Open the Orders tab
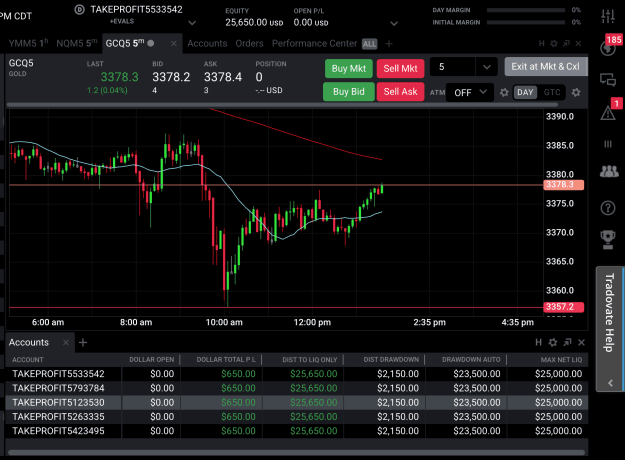 (249, 43)
